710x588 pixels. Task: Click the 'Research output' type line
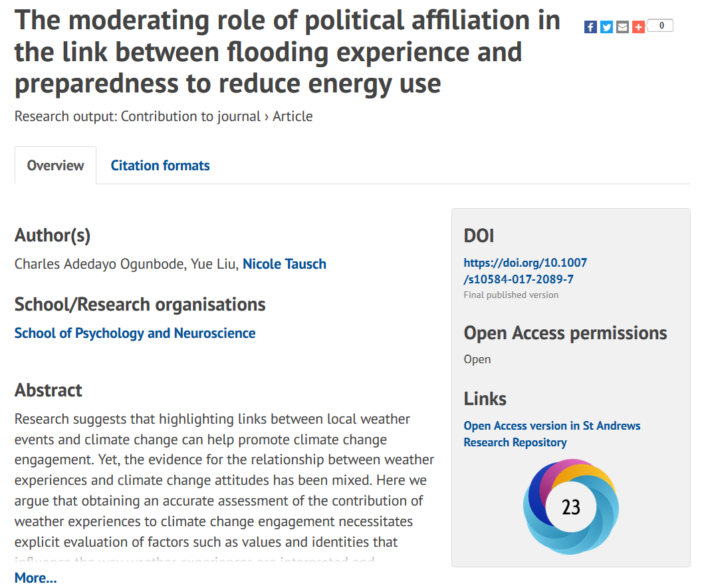pos(164,116)
